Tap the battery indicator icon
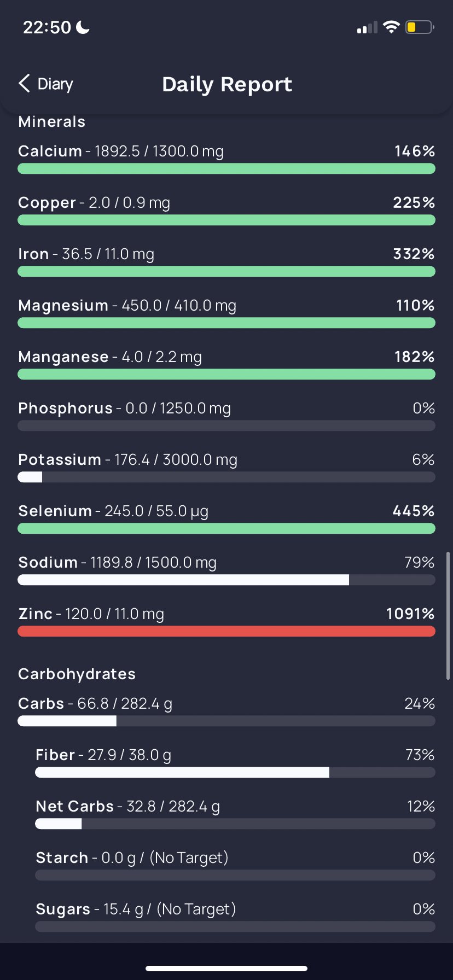Viewport: 453px width, 980px height. (420, 27)
